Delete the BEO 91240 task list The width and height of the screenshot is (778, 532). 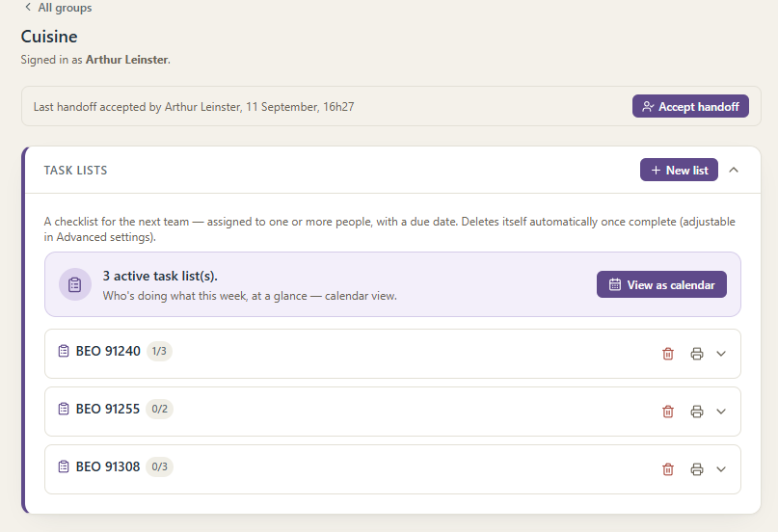[668, 354]
